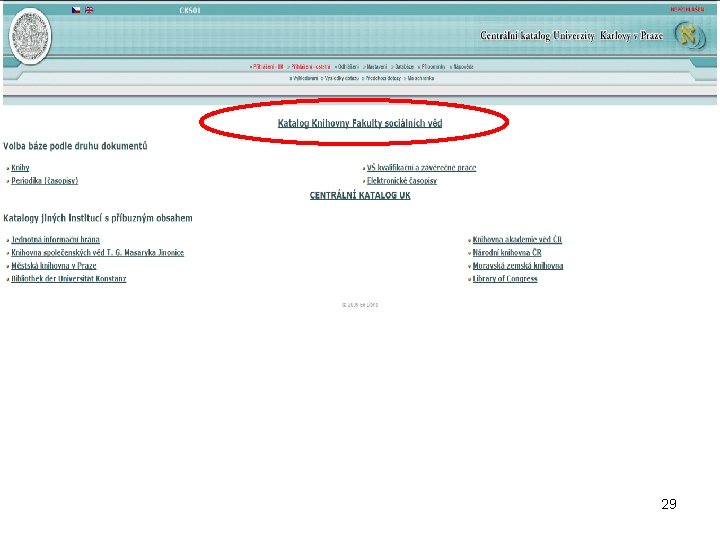Viewport: 720px width, 540px height.
Task: Open 'VŠ kvalifikační a závěrečné práce' link
Action: click(x=422, y=168)
